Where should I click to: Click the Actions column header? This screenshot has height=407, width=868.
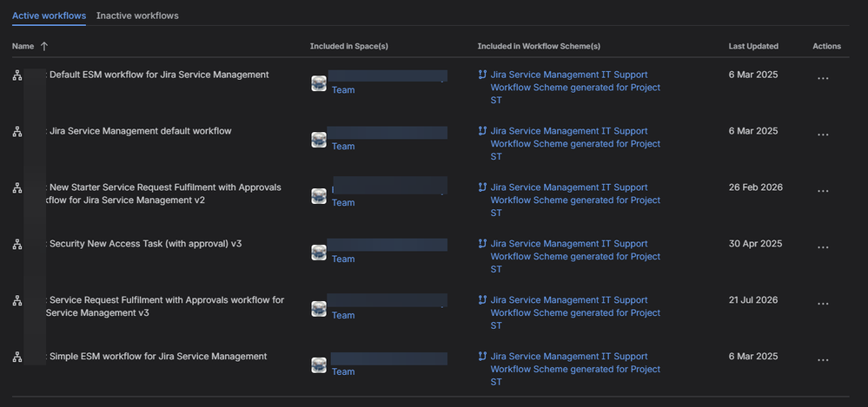click(826, 47)
